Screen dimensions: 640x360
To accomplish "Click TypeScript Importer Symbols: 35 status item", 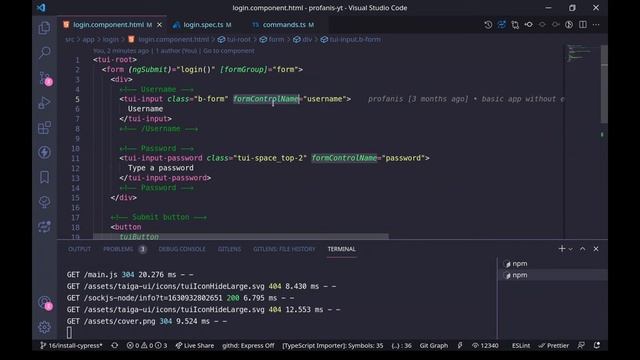I will tap(333, 345).
